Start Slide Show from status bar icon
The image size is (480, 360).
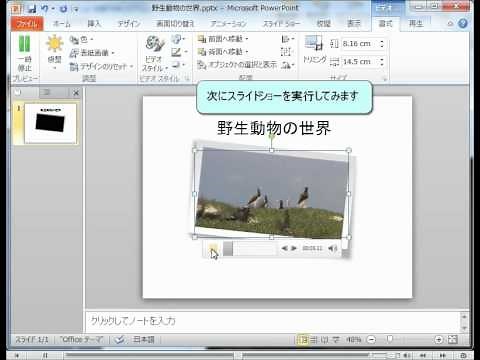335,340
